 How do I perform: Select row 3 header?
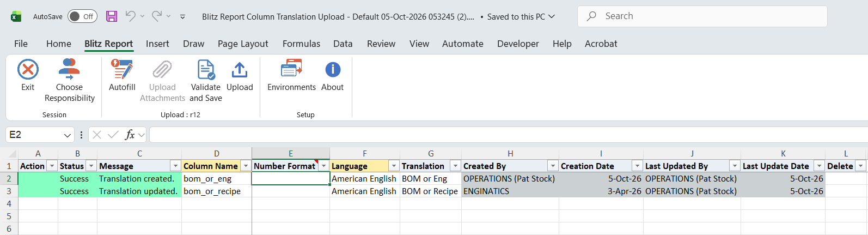click(x=9, y=191)
